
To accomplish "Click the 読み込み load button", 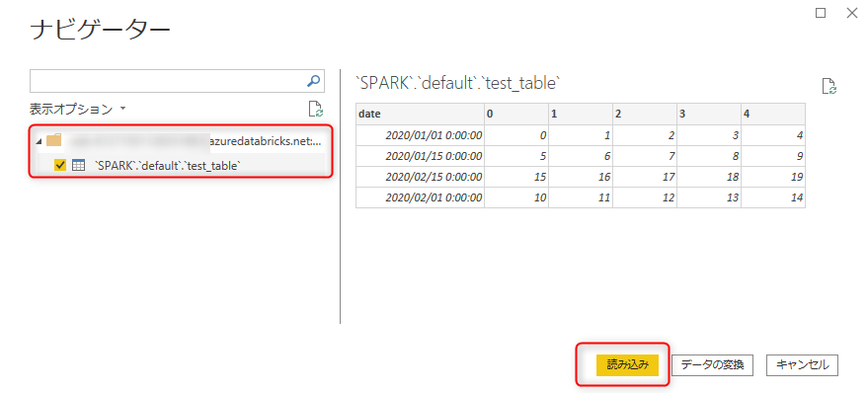I will (x=627, y=364).
